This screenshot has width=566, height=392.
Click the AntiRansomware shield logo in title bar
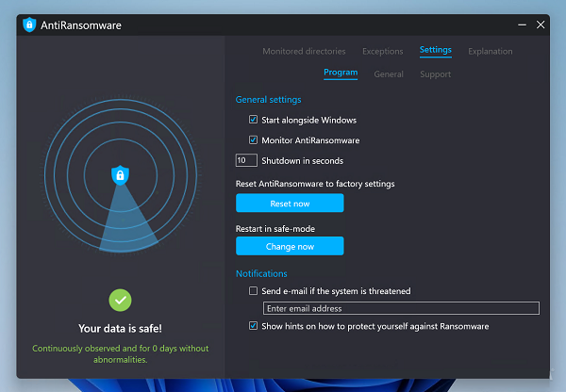29,24
